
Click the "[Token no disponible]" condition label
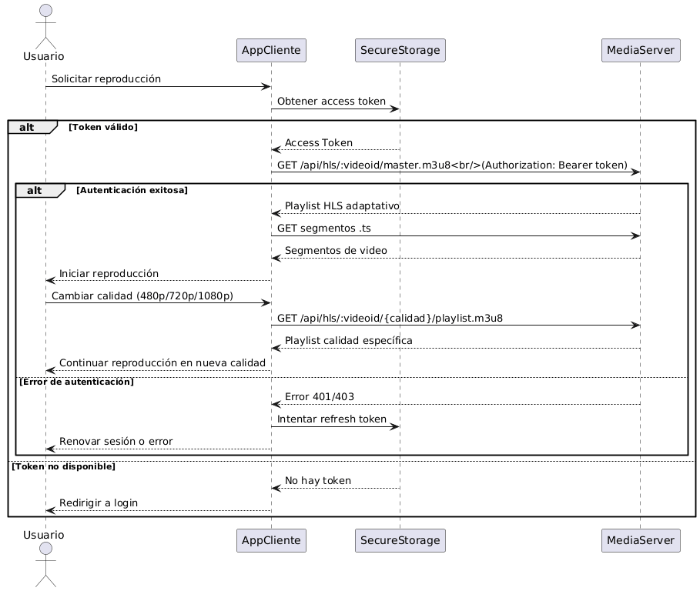pyautogui.click(x=63, y=466)
